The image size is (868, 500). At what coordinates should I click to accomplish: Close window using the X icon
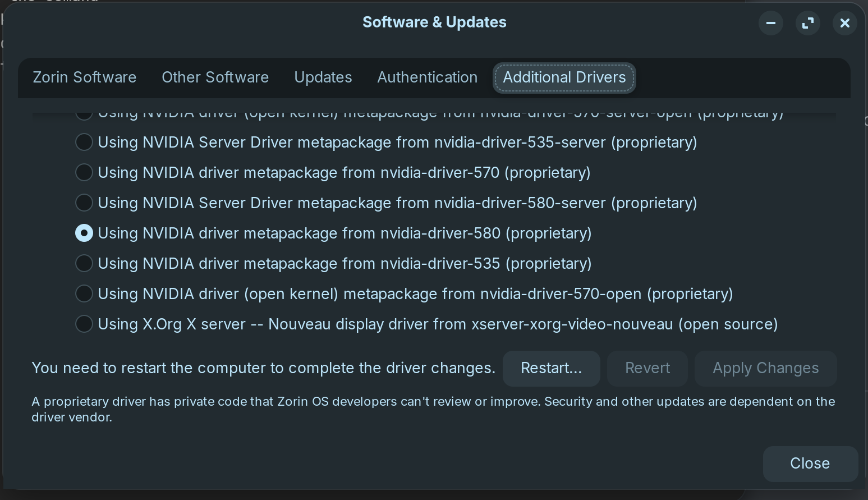pos(844,23)
